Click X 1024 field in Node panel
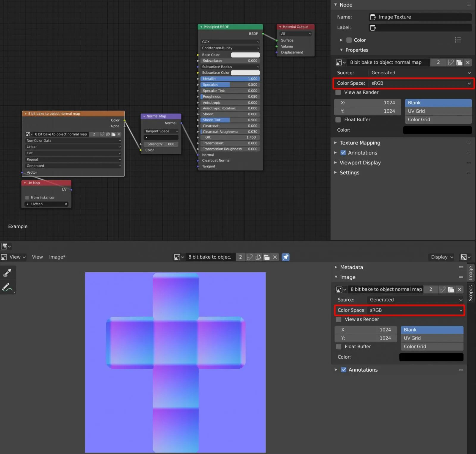This screenshot has height=454, width=476. click(x=368, y=103)
